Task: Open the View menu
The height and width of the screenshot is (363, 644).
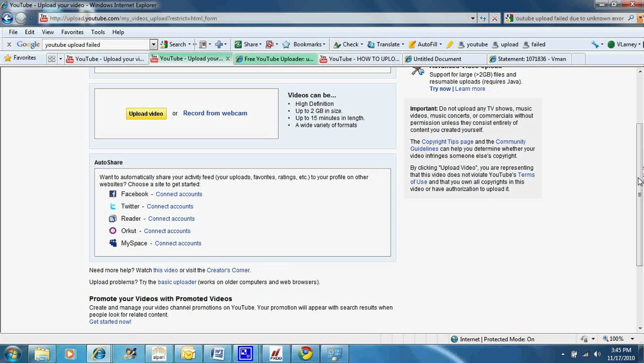Action: tap(48, 32)
